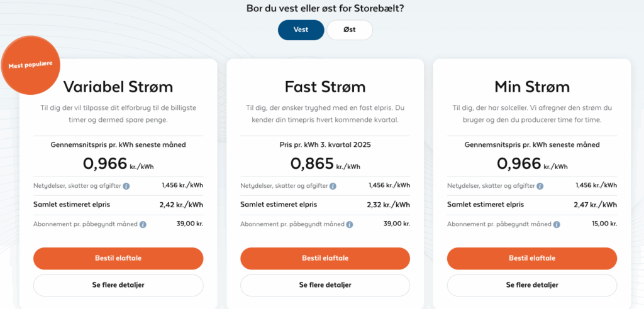Show Netydelser info tooltip in Min Strøm card
The width and height of the screenshot is (644, 309).
click(x=540, y=186)
